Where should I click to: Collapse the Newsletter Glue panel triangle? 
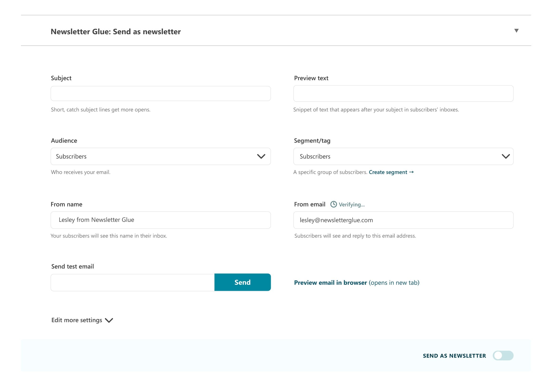(x=516, y=31)
